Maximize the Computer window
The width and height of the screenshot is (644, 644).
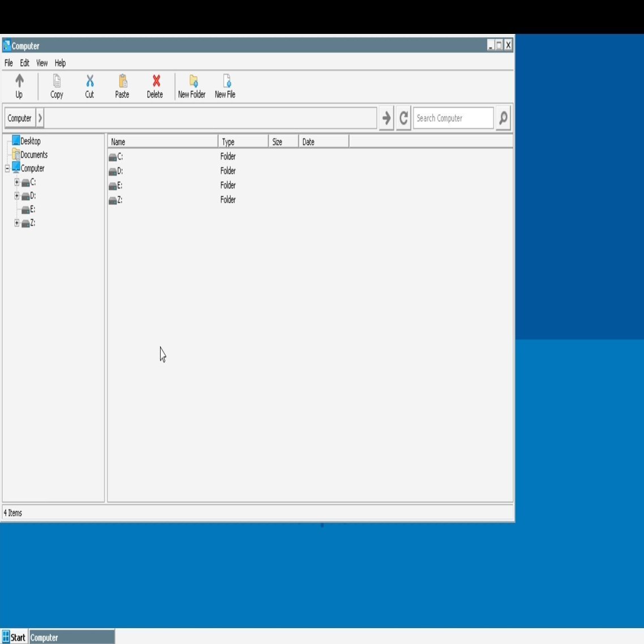click(499, 45)
